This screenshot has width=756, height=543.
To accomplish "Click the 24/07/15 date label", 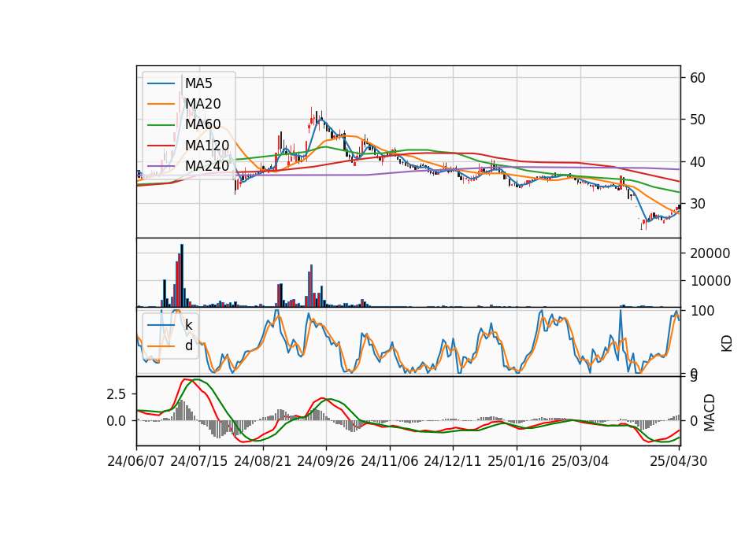I will pos(198,461).
